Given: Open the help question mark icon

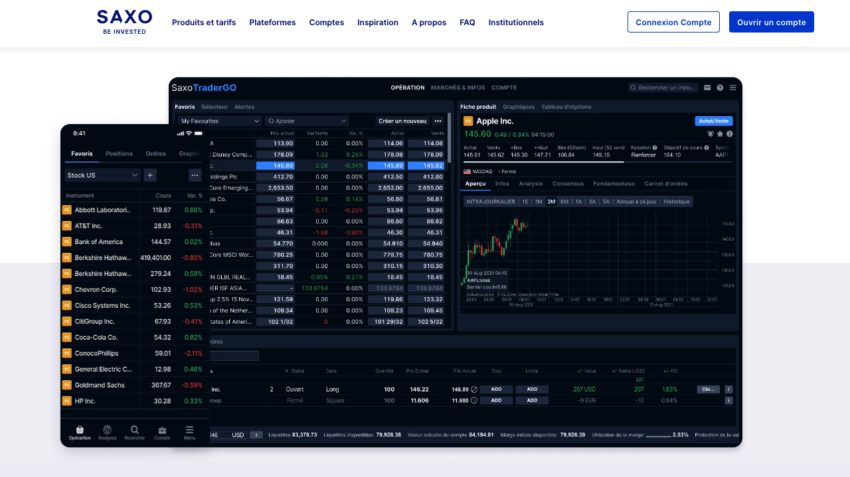Looking at the screenshot, I should pyautogui.click(x=720, y=87).
